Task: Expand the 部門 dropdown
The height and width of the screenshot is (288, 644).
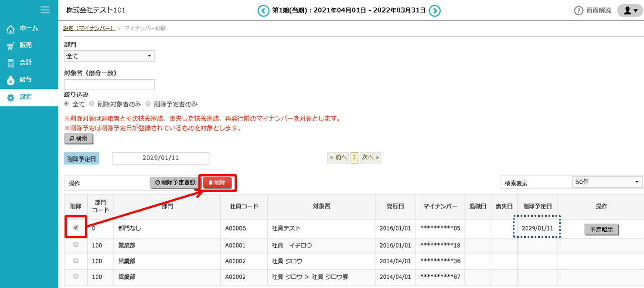Action: coord(109,56)
